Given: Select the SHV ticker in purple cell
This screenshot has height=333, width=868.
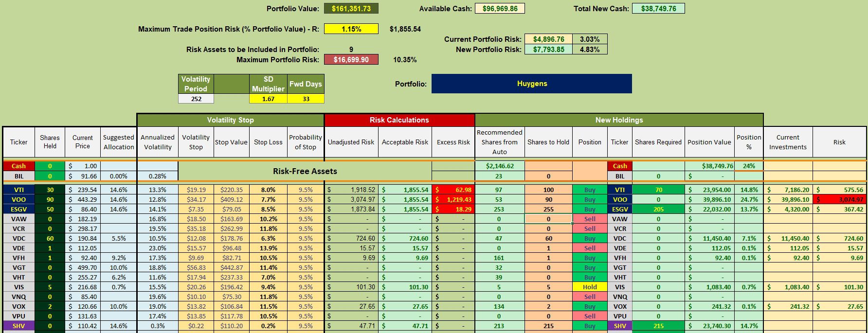Looking at the screenshot, I should point(19,326).
